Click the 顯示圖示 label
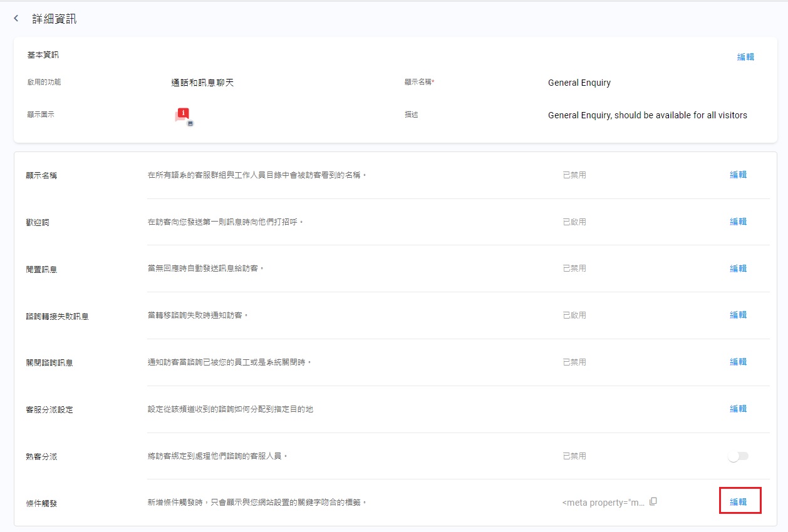This screenshot has height=532, width=788. pyautogui.click(x=41, y=115)
